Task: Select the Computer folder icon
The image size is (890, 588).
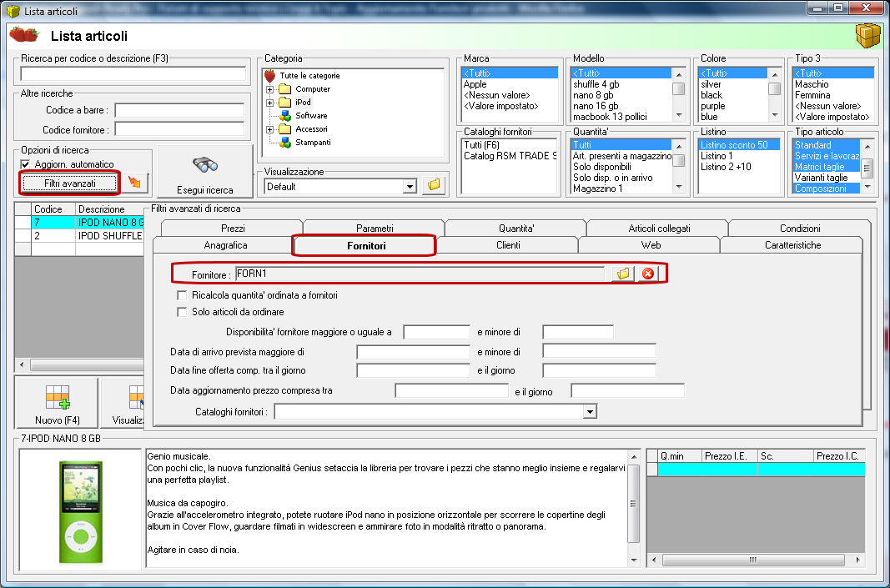Action: [x=285, y=89]
